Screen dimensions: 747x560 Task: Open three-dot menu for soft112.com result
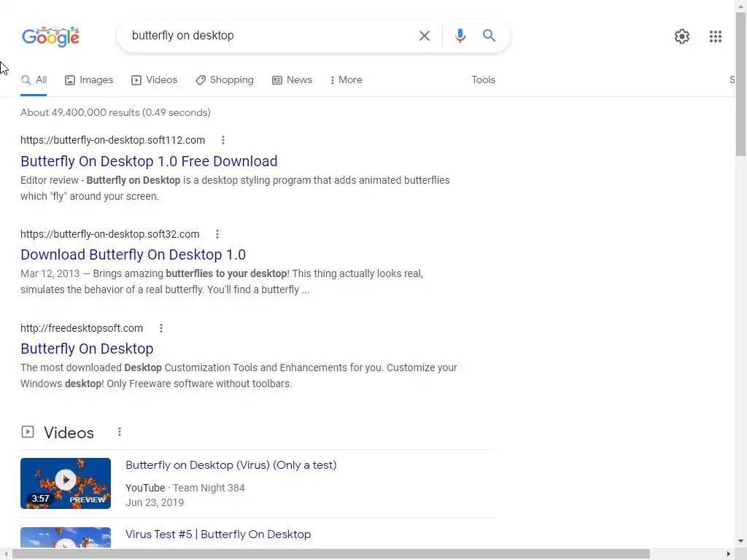coord(223,140)
